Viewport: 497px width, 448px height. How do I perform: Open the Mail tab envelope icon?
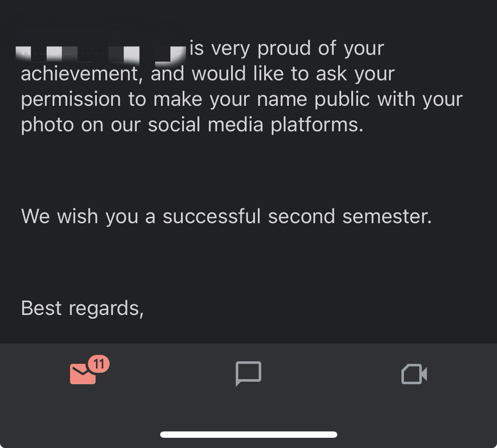[83, 374]
